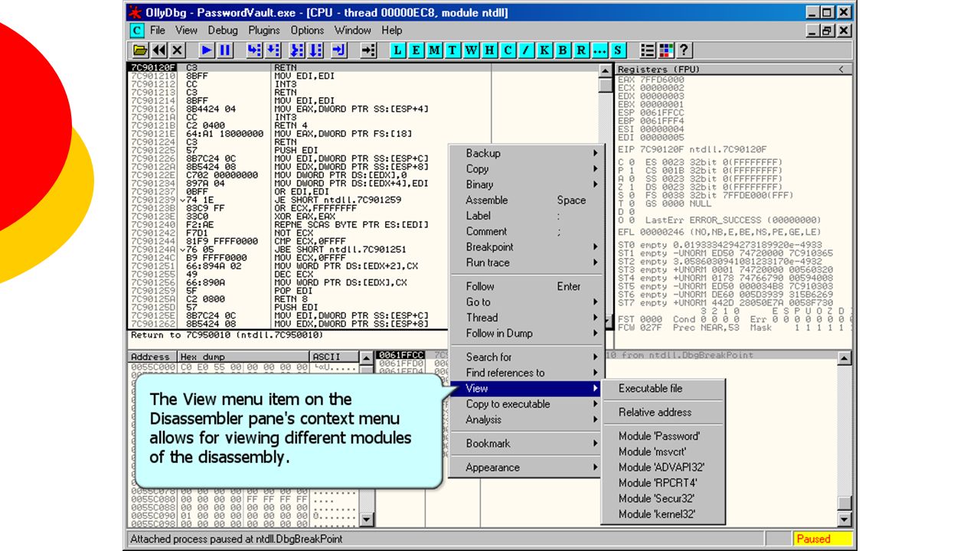This screenshot has height=551, width=980.
Task: Expand the Binary submenu
Action: 525,184
